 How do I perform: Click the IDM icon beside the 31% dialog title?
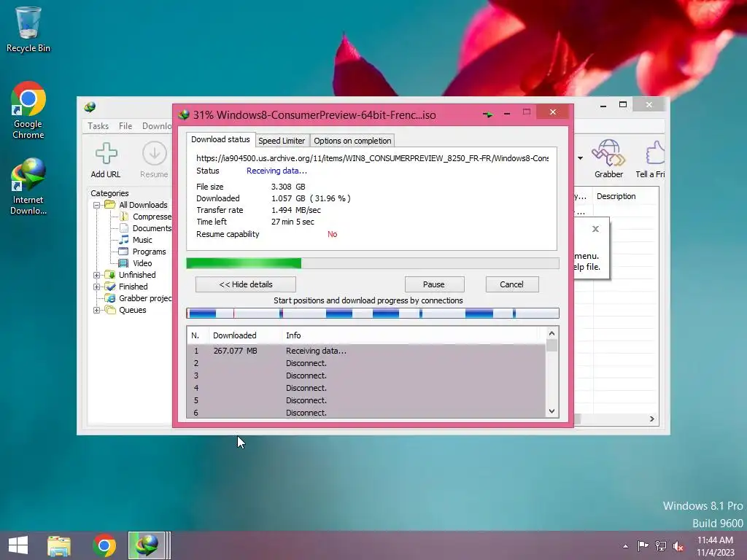[183, 114]
